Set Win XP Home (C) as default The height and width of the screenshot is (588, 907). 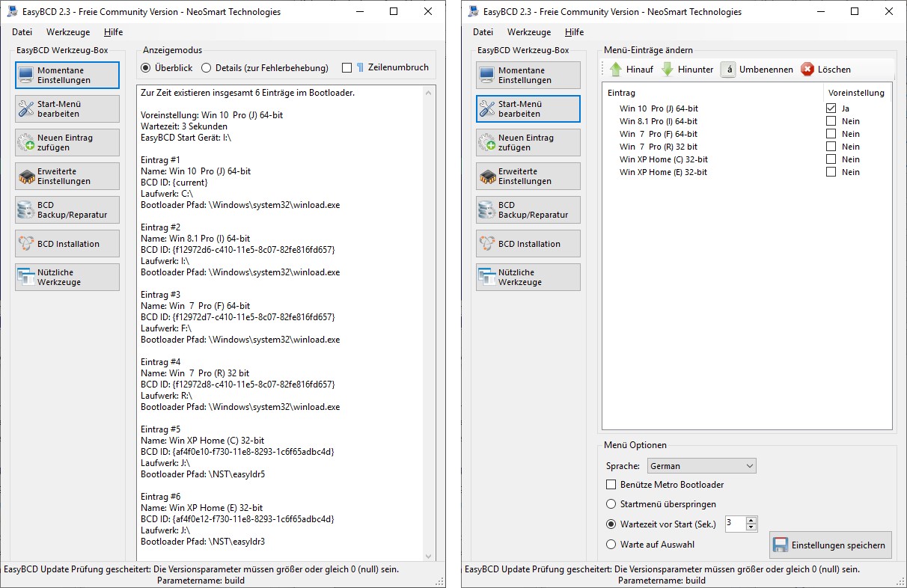coord(831,159)
